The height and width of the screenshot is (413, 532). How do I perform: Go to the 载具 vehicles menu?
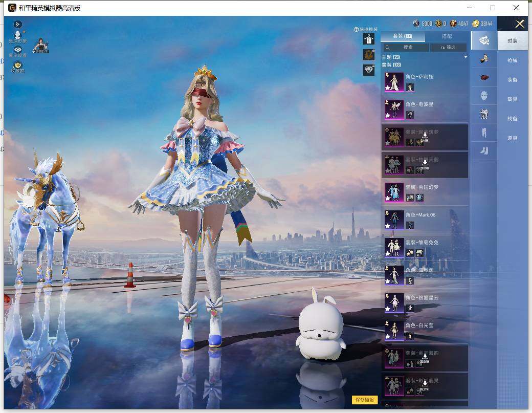click(x=513, y=99)
